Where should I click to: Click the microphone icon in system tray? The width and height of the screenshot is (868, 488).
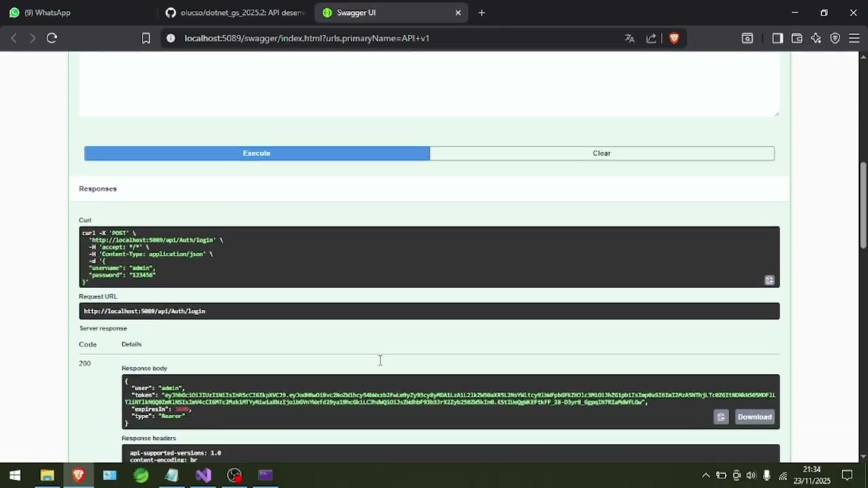click(767, 475)
